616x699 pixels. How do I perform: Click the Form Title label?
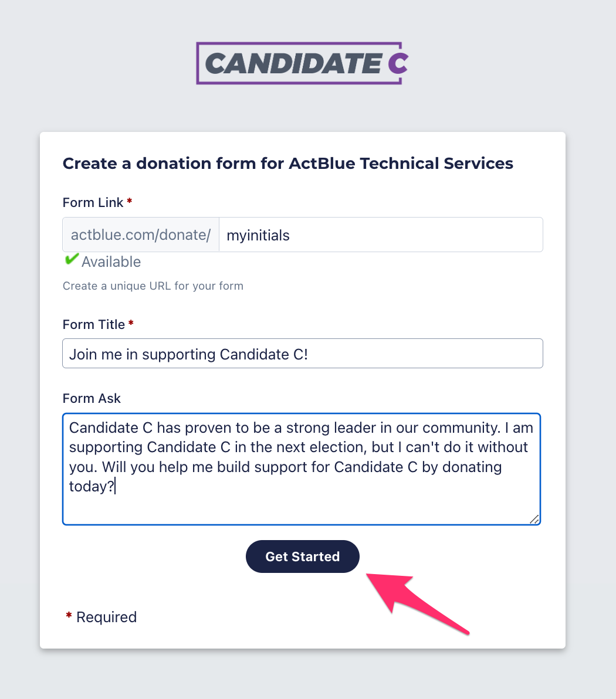93,325
